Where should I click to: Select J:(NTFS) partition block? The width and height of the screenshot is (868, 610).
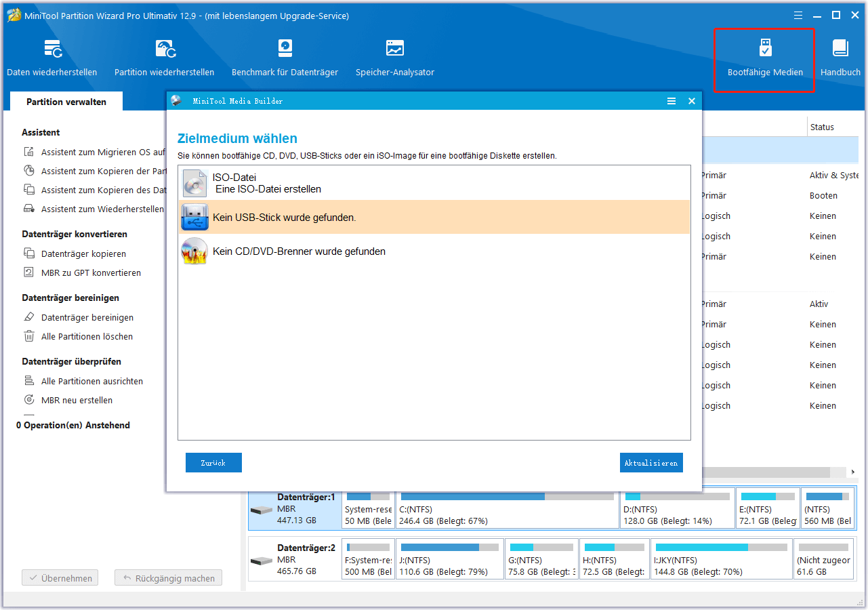(x=450, y=559)
